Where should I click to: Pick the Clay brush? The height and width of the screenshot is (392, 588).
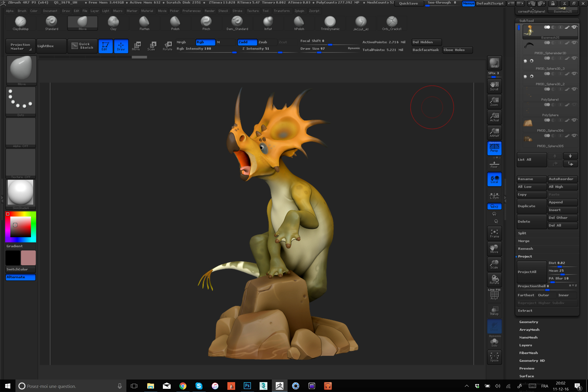pyautogui.click(x=113, y=23)
